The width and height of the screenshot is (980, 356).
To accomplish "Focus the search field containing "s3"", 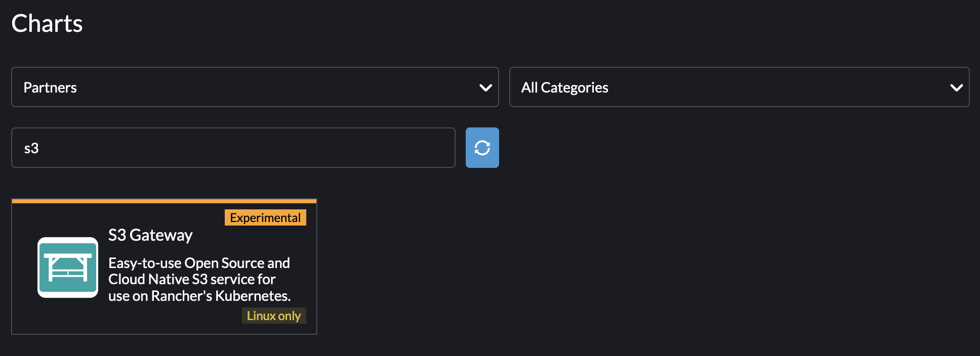I will (233, 148).
